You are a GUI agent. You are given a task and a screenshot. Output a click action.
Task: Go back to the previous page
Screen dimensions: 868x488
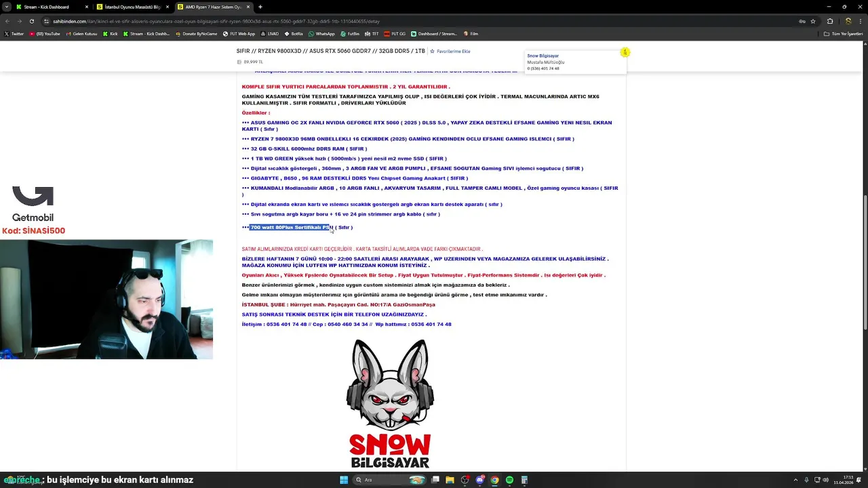pos(7,21)
